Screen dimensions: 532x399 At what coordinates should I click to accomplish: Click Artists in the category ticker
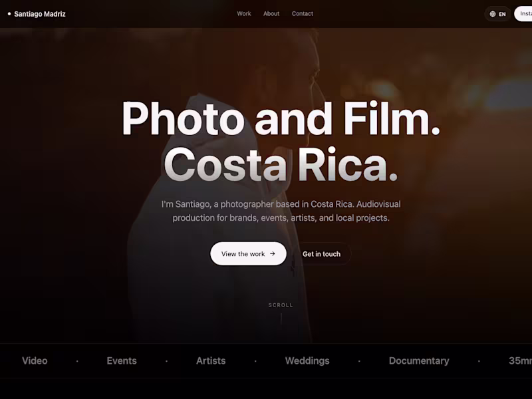click(x=211, y=360)
